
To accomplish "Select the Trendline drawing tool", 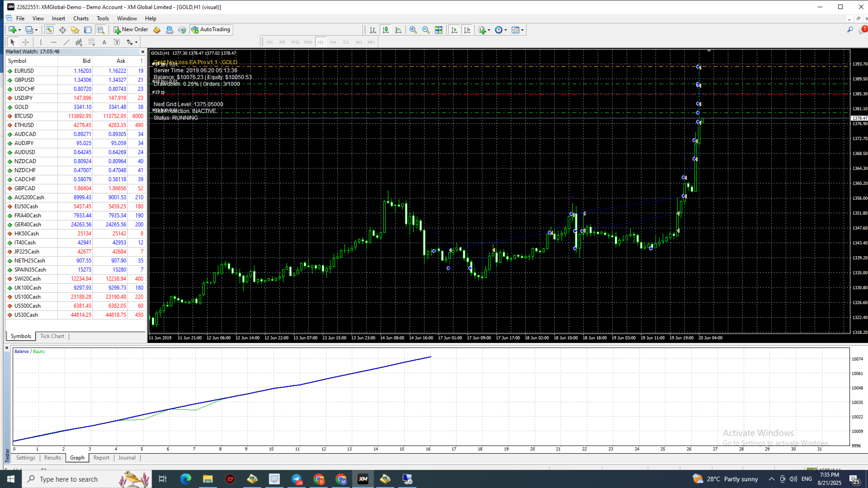I will 66,42.
